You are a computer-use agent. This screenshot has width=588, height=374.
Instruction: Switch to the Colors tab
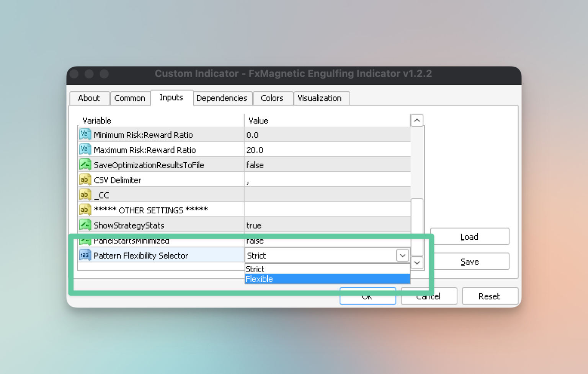[272, 98]
